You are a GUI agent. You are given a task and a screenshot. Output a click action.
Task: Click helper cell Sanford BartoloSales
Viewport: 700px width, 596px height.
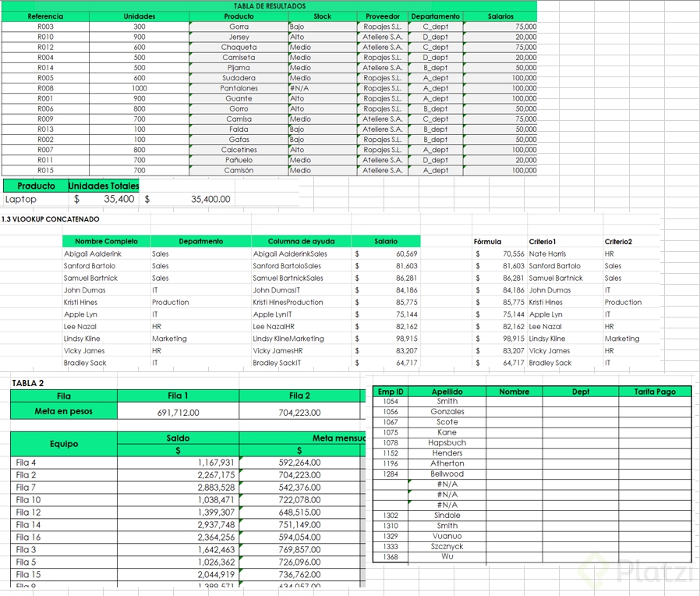[301, 266]
